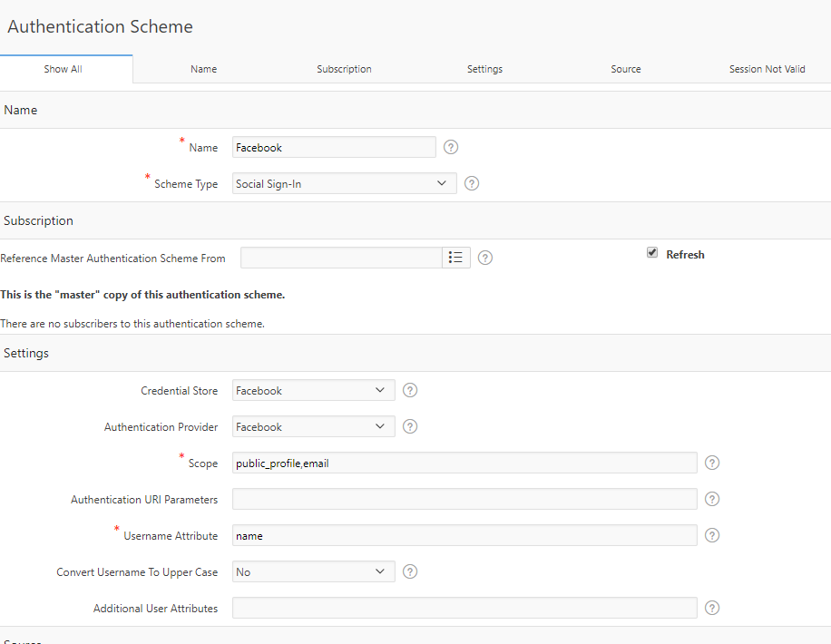Screen dimensions: 831x644
Task: Open help for Credential Store
Action: click(x=409, y=390)
